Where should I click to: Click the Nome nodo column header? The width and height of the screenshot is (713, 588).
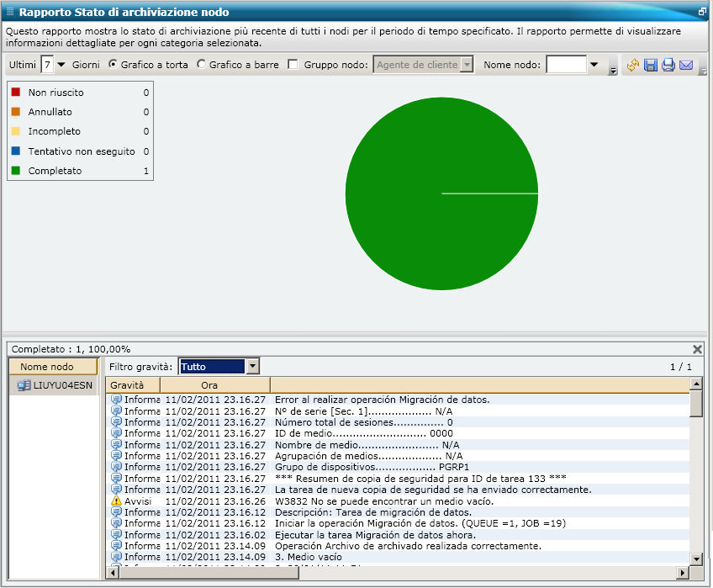pos(52,366)
